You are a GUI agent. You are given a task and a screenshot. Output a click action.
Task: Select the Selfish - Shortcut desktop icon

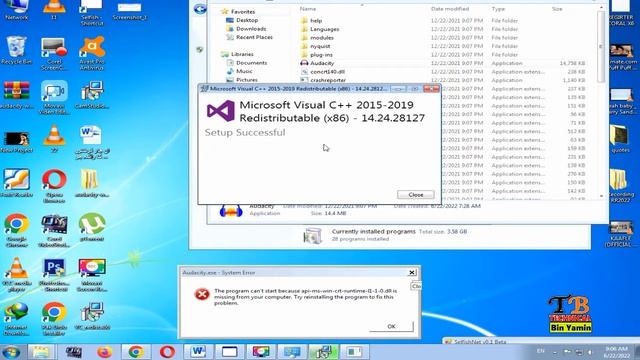point(92,13)
